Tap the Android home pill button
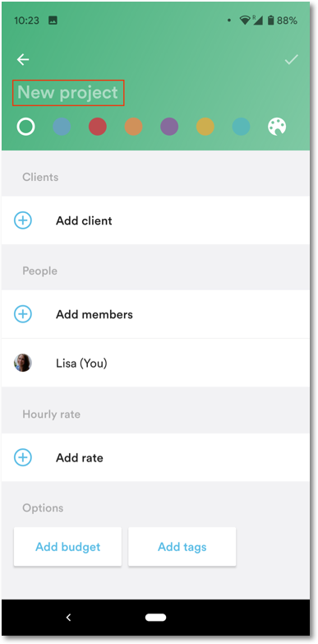This screenshot has width=318, height=644. pos(155,618)
